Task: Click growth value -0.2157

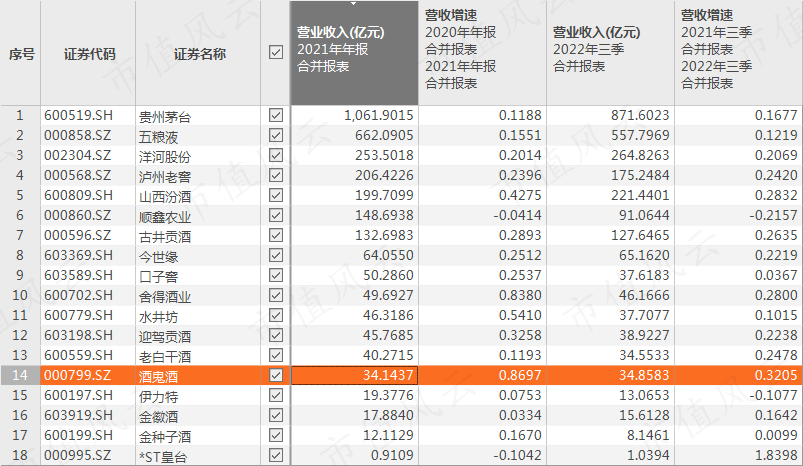Action: pyautogui.click(x=773, y=215)
